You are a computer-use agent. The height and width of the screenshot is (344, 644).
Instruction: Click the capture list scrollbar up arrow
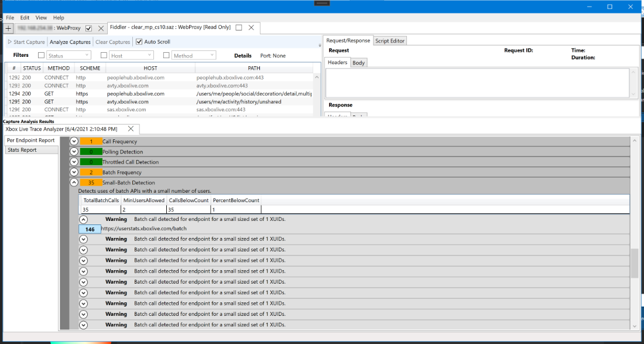pyautogui.click(x=317, y=77)
